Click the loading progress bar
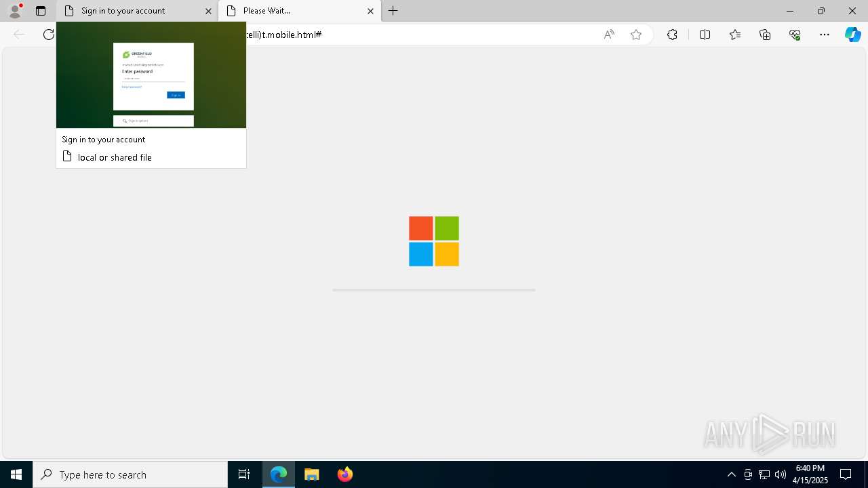 [x=434, y=290]
